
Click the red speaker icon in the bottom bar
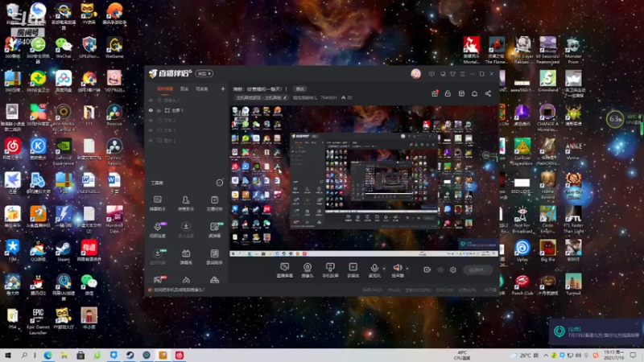[397, 268]
